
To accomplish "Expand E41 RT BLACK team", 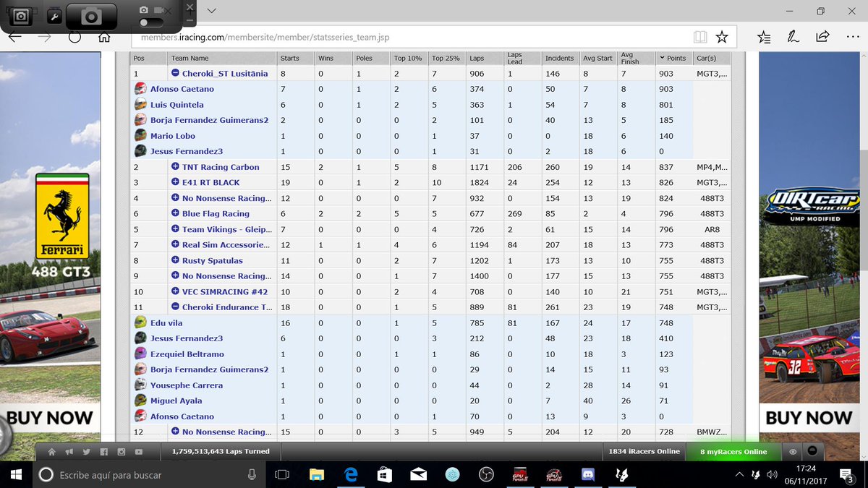I will 175,182.
